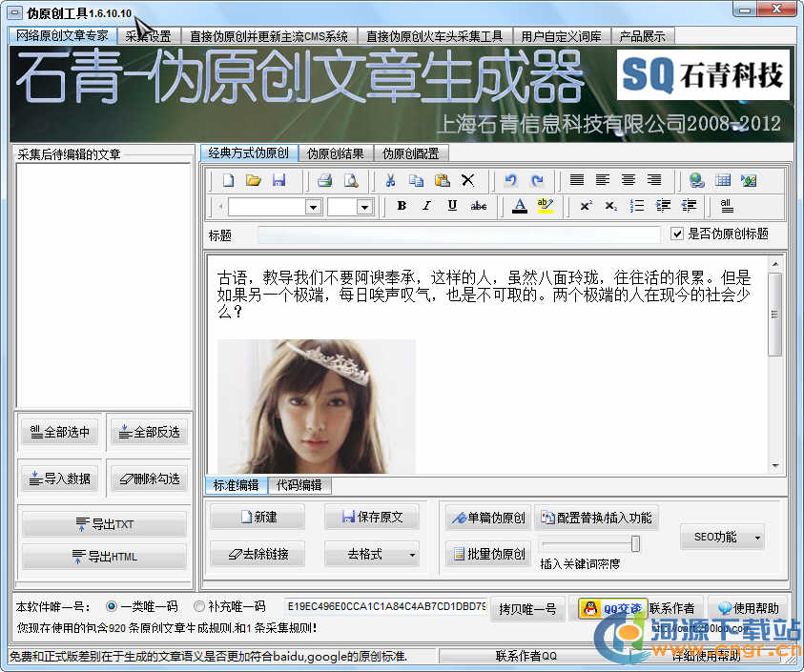Switch to 伪原创结果 tab
This screenshot has width=804, height=672.
(x=336, y=153)
